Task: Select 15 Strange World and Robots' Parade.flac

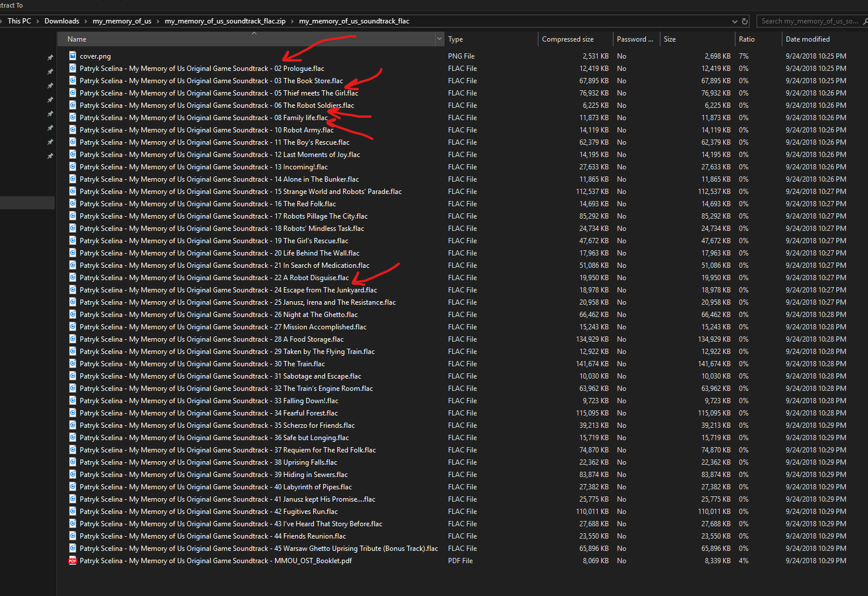Action: click(240, 191)
